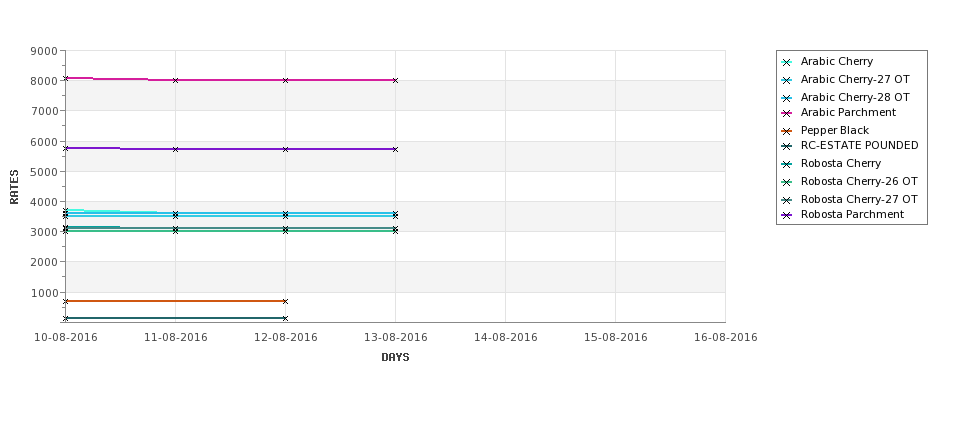The width and height of the screenshot is (975, 429).
Task: Click the Arabic Cherry-27 OT legend marker
Action: coord(787,80)
